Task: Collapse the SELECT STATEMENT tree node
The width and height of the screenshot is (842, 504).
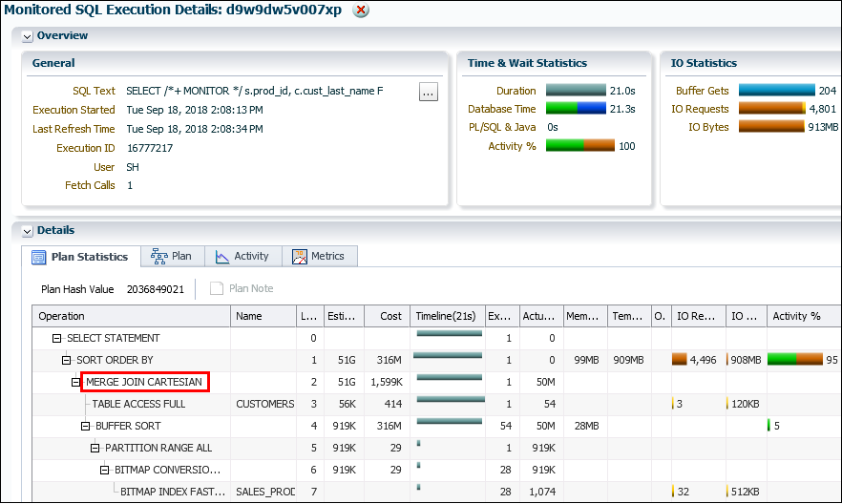Action: [56, 338]
